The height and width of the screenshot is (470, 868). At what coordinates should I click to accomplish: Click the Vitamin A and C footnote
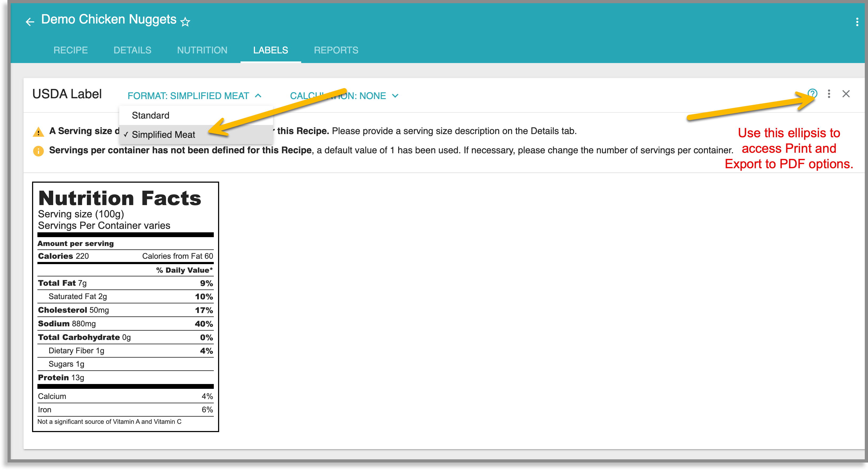tap(109, 422)
